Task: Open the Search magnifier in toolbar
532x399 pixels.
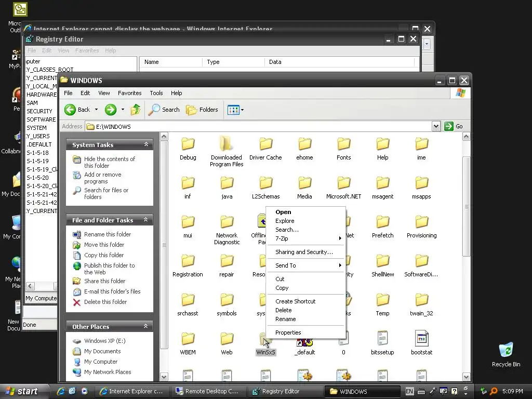Action: pos(164,110)
